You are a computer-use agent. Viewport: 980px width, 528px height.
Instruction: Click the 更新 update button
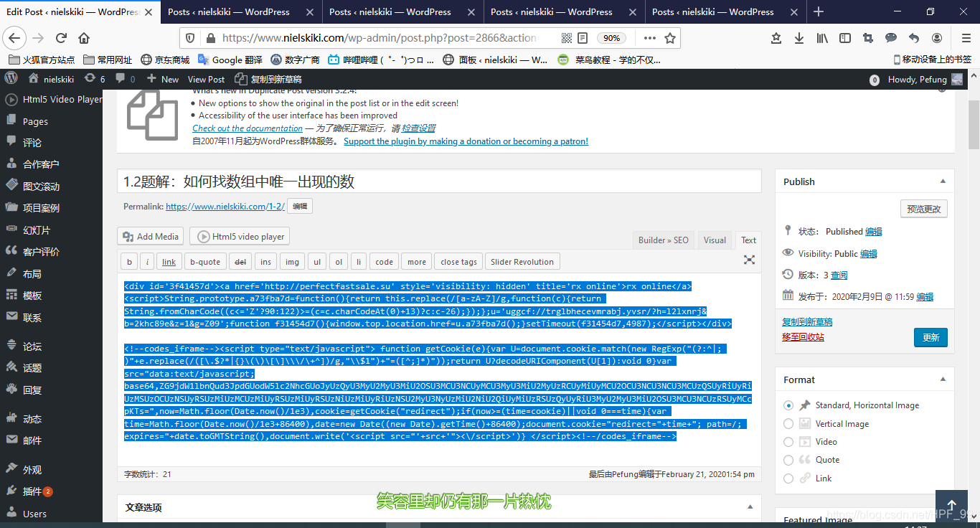[x=930, y=337]
